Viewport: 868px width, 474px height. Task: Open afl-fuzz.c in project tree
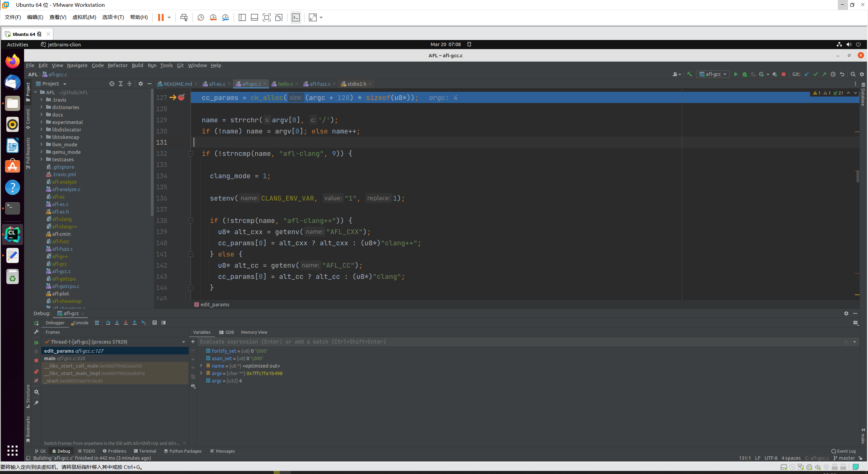pyautogui.click(x=62, y=249)
